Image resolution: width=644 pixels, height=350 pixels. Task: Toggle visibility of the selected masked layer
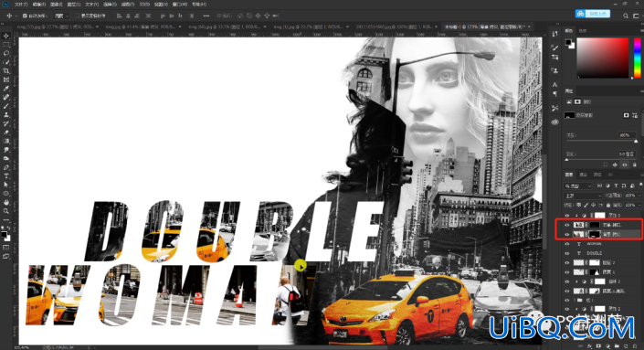[567, 234]
